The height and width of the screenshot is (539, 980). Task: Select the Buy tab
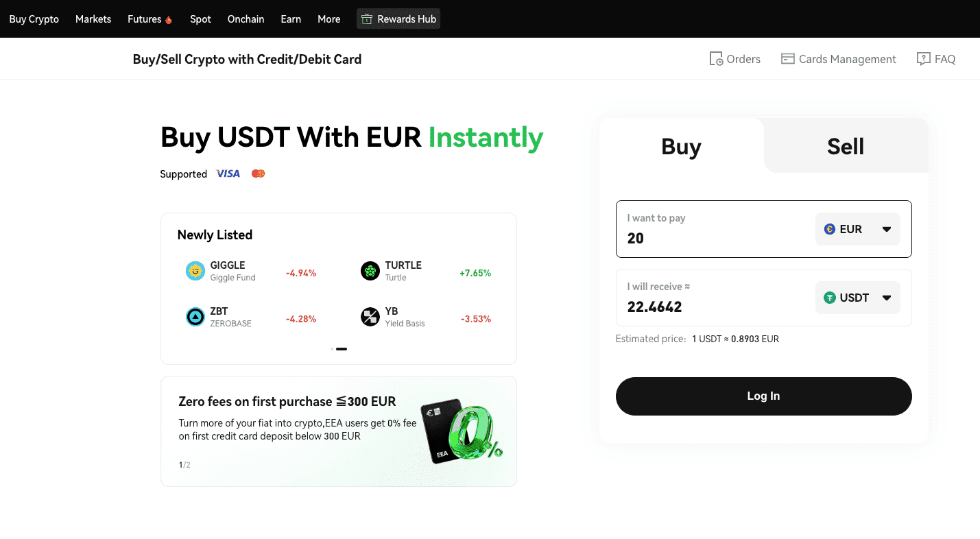click(680, 146)
